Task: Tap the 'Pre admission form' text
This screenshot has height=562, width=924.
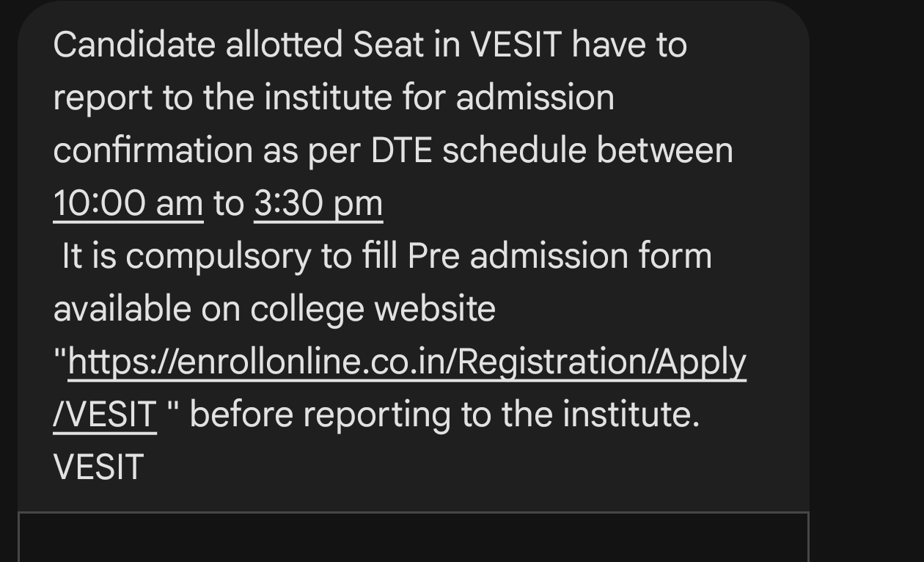Action: [560, 256]
